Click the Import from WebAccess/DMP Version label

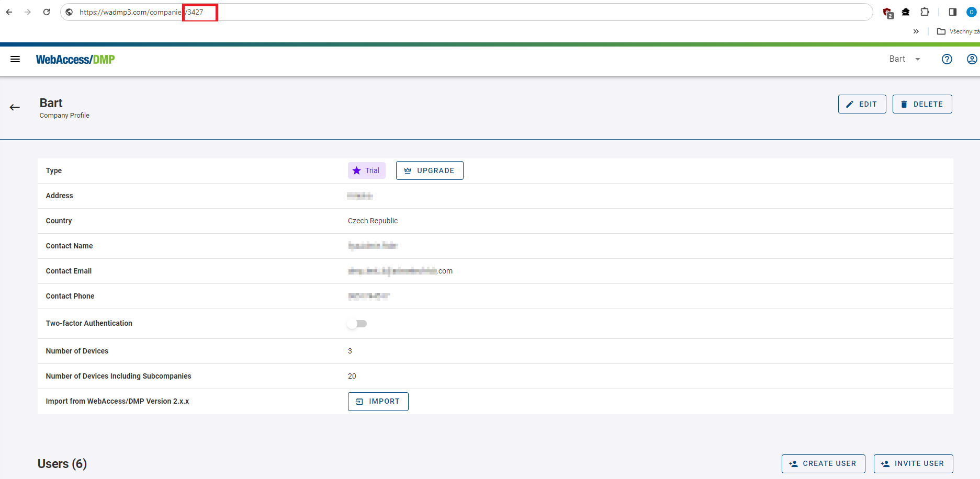pos(117,401)
